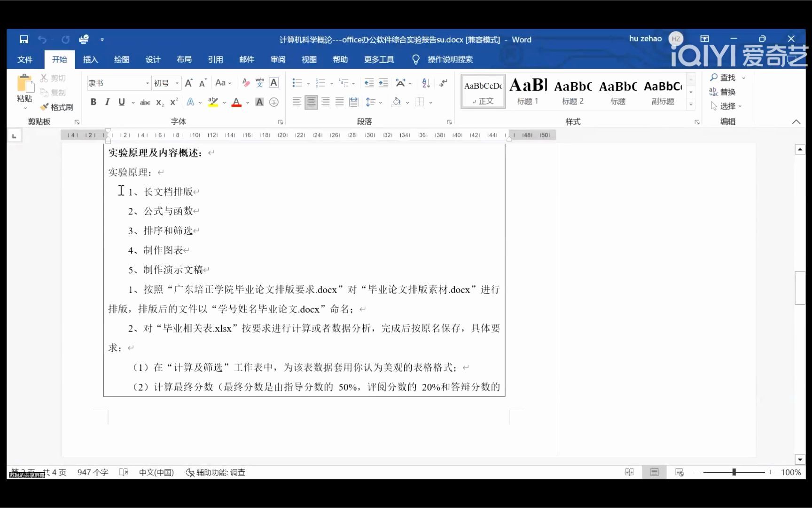Screen dimensions: 812x508
Task: Toggle Italic formatting
Action: tap(107, 102)
